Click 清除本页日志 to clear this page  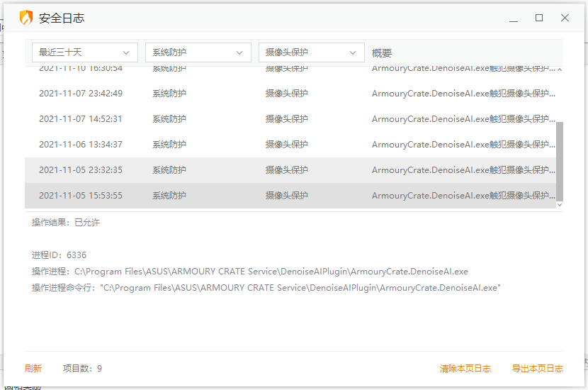click(x=465, y=369)
